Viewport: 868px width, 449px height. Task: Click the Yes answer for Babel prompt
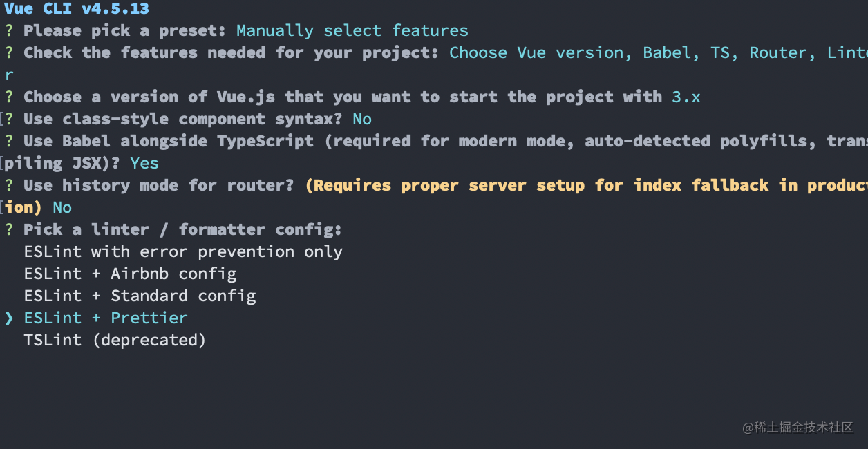[144, 163]
